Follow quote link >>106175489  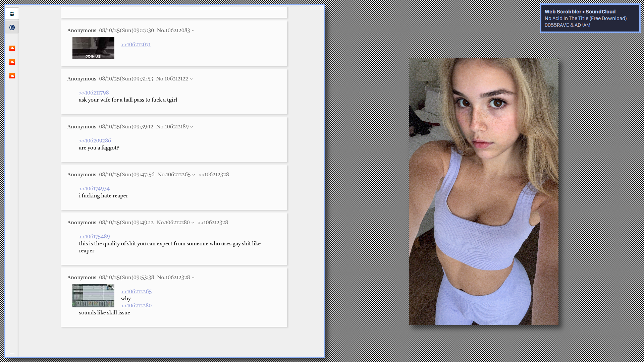(x=94, y=236)
